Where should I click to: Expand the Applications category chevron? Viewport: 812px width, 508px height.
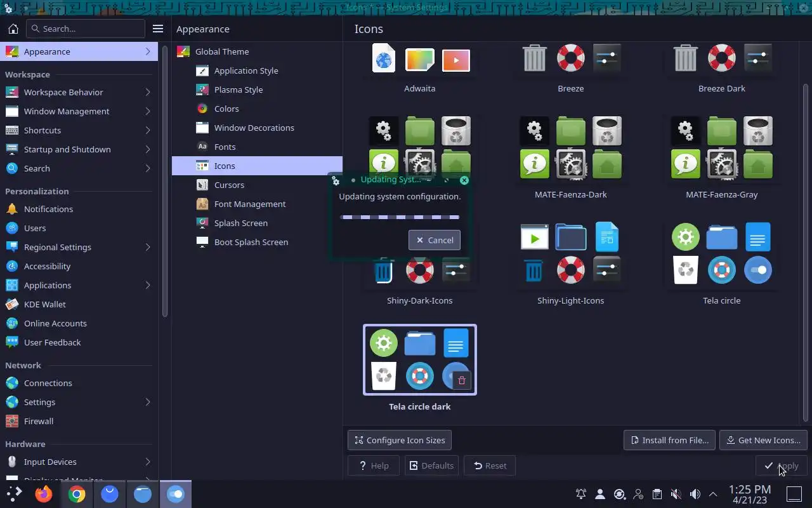pyautogui.click(x=148, y=285)
